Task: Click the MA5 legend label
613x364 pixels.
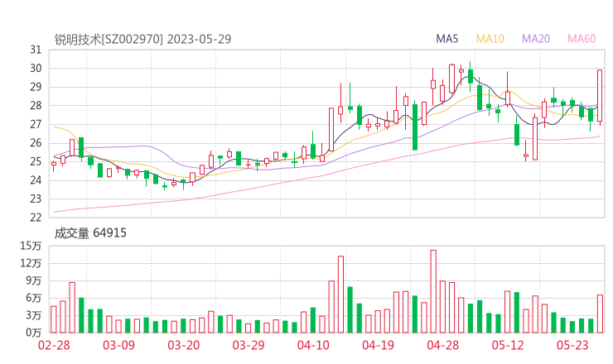Action: click(x=446, y=39)
